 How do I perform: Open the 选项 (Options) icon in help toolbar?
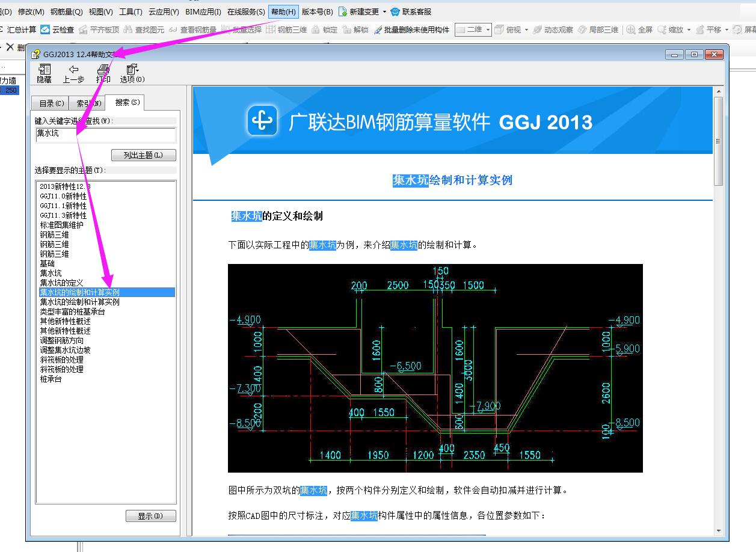[132, 69]
